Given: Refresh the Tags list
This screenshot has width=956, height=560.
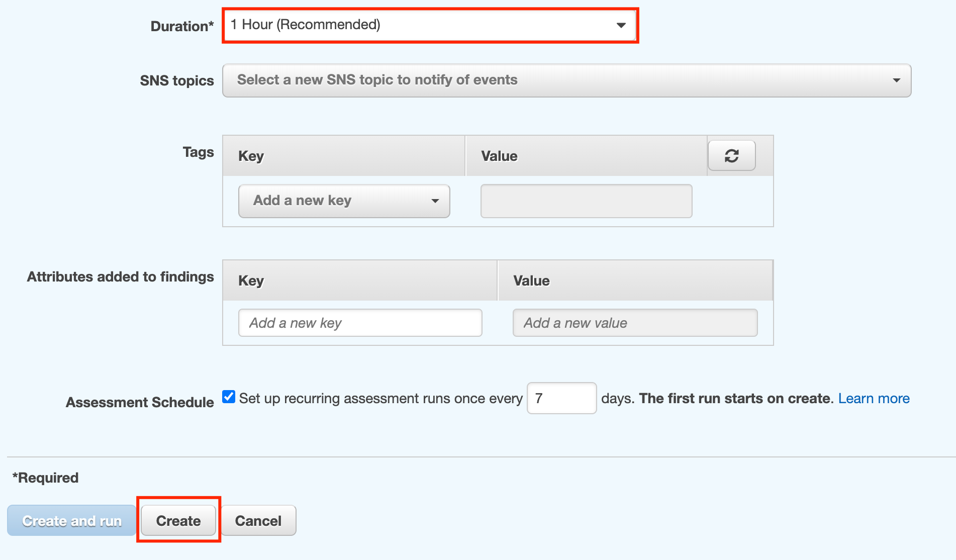Looking at the screenshot, I should (731, 156).
